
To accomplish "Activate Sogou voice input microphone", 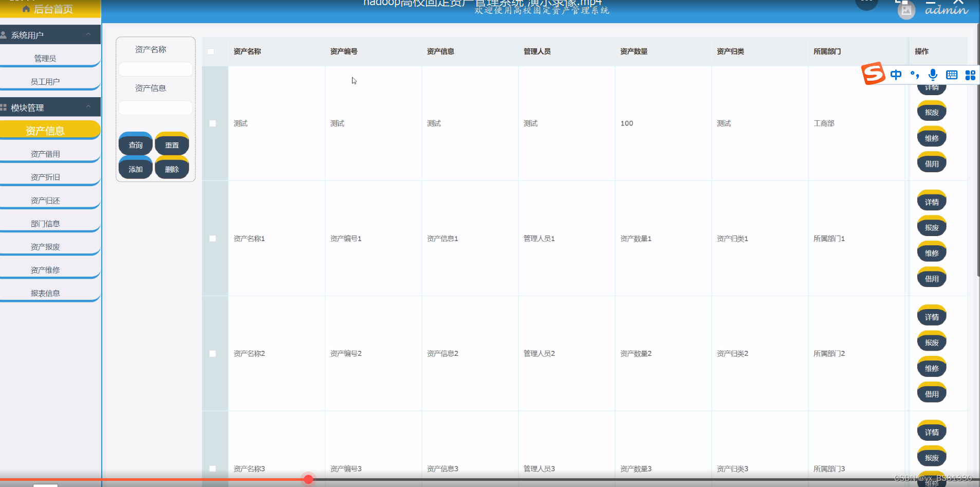I will click(933, 75).
